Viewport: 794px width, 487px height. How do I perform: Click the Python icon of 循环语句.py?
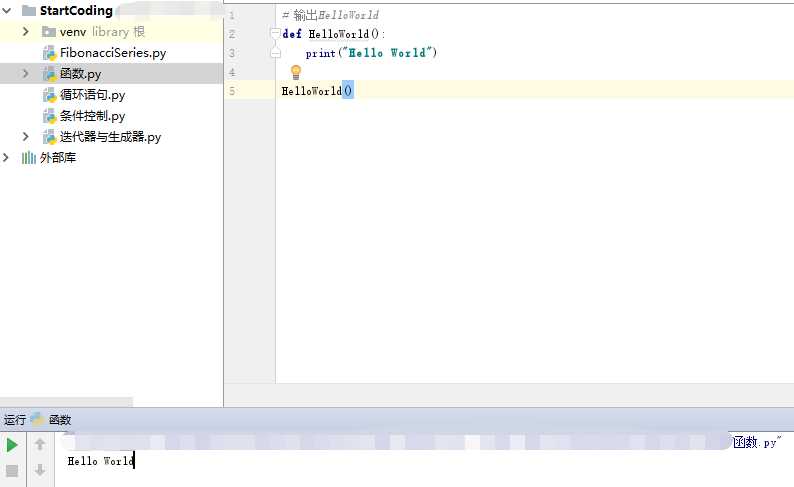pyautogui.click(x=49, y=95)
